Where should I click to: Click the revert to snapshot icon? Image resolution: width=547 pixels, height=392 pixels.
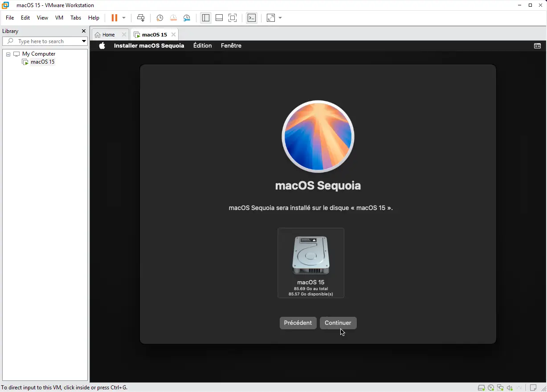pos(173,18)
